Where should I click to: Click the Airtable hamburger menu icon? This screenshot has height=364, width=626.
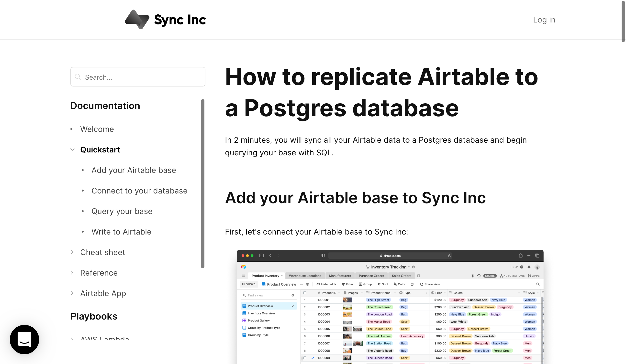[x=244, y=276]
